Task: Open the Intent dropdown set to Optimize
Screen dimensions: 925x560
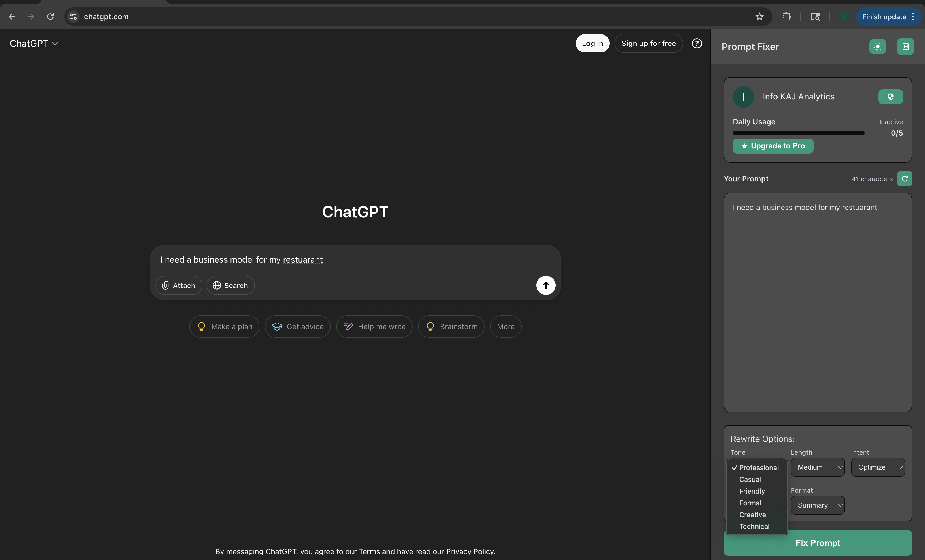Action: tap(878, 467)
